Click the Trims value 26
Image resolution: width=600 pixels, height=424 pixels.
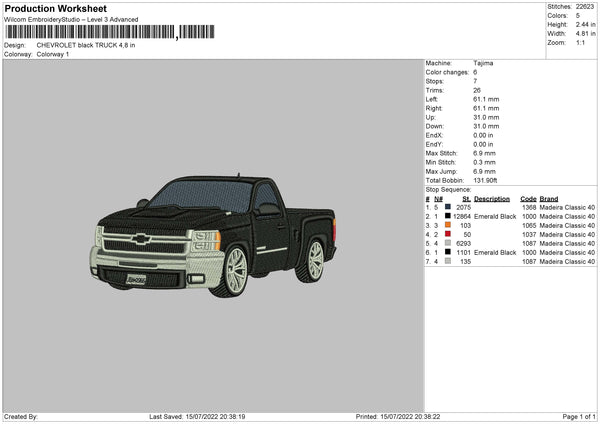click(477, 90)
